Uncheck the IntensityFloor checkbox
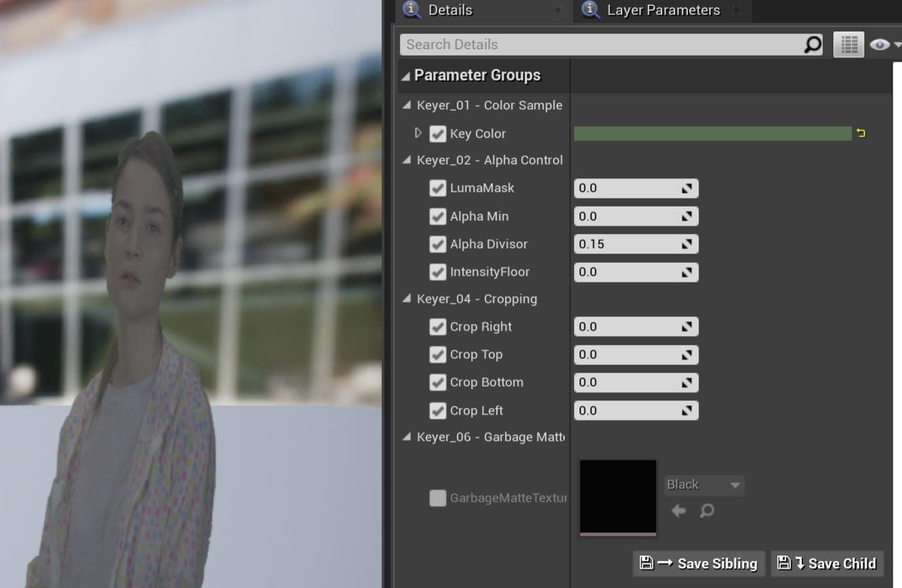 [438, 272]
